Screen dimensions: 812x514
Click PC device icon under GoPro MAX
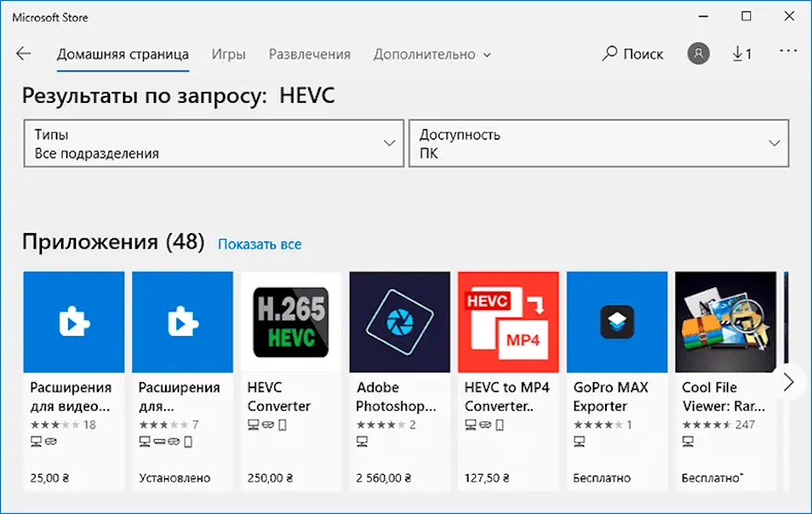579,442
